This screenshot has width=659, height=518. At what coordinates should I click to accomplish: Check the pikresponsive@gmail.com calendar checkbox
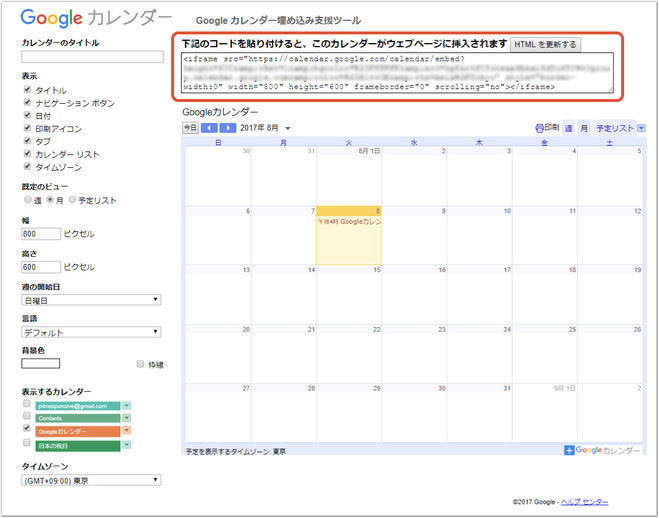point(27,404)
